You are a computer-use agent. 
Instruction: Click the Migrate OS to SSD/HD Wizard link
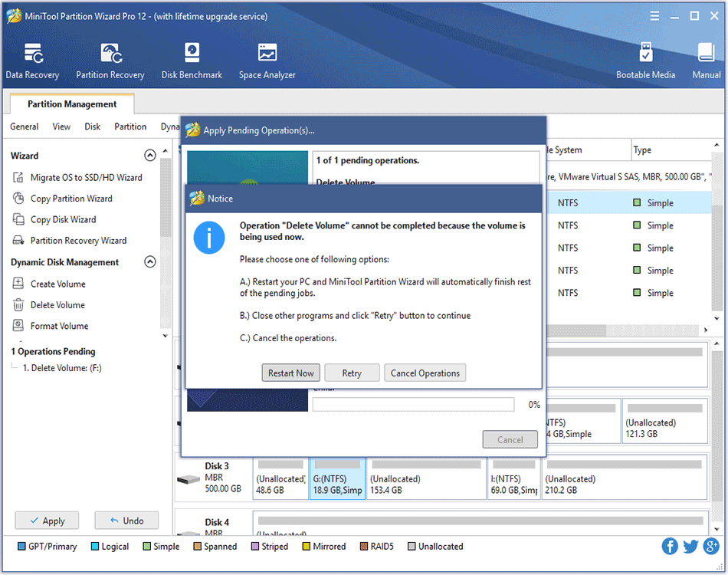87,177
